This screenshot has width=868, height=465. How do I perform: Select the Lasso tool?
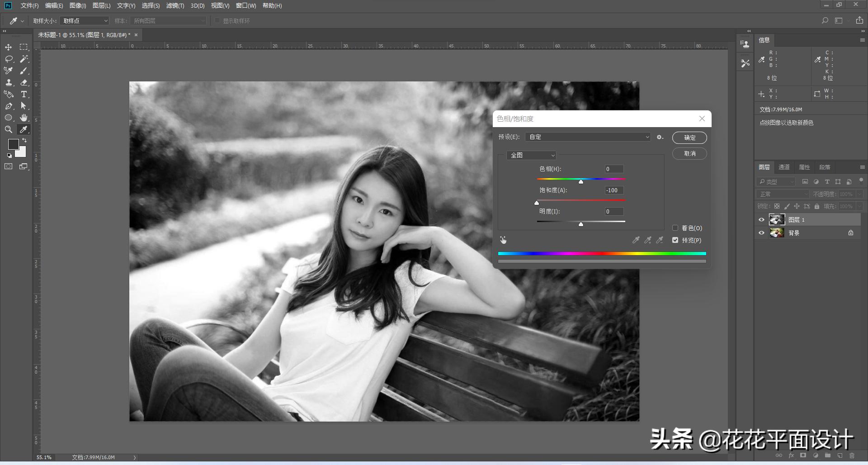(x=9, y=59)
